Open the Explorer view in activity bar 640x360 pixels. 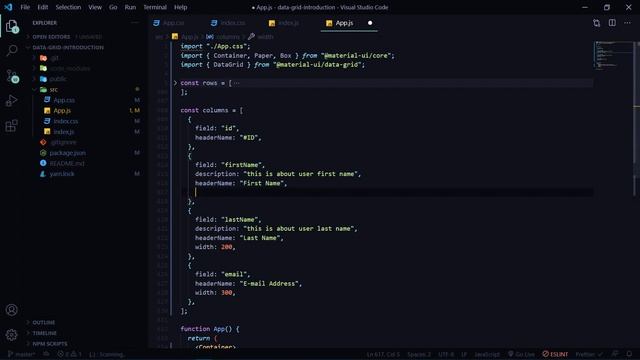(12, 26)
